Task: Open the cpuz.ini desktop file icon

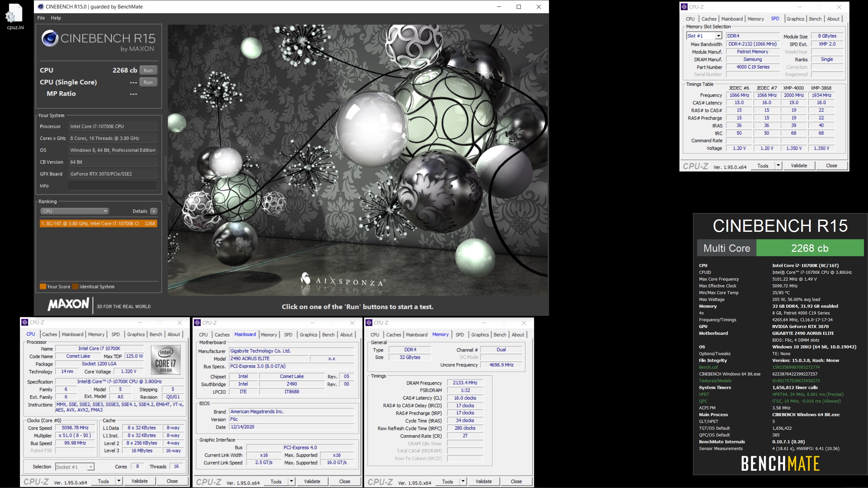Action: point(15,16)
